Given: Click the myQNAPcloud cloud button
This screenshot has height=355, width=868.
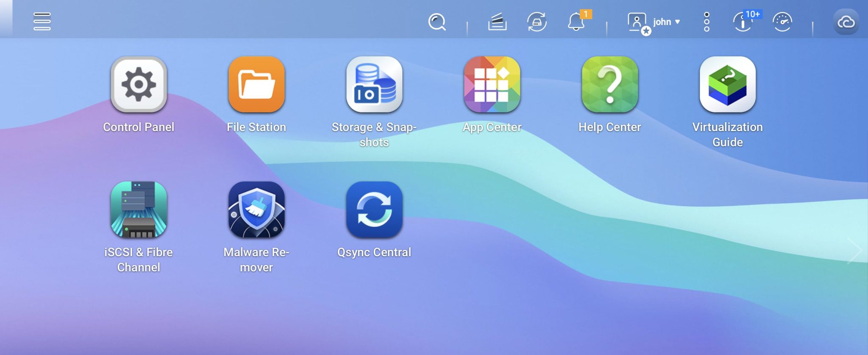Looking at the screenshot, I should (846, 22).
